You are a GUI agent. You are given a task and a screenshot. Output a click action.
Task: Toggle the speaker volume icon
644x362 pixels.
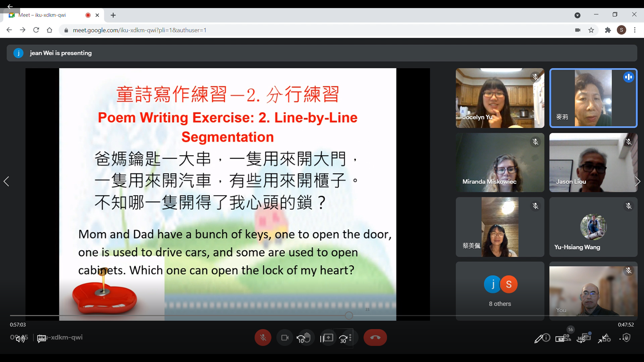point(19,339)
